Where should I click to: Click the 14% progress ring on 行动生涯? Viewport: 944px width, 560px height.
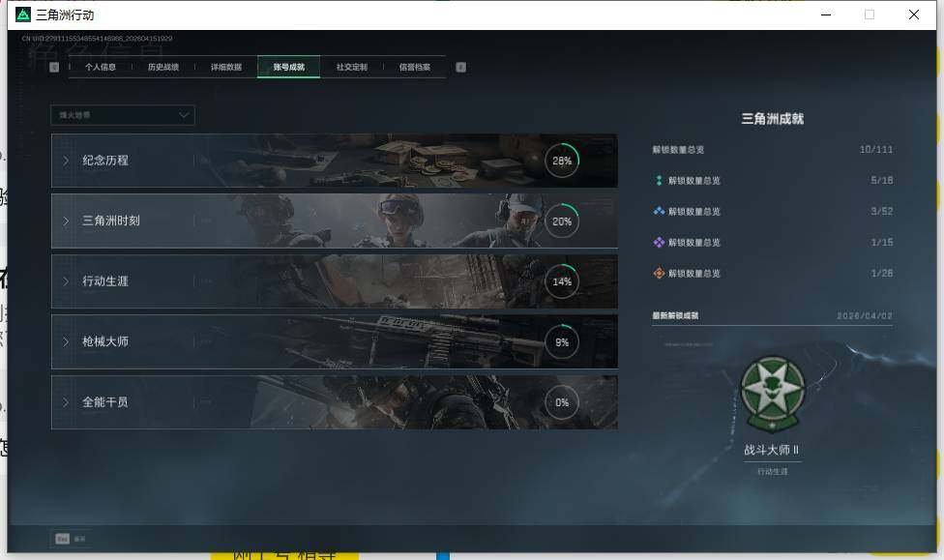[x=562, y=281]
